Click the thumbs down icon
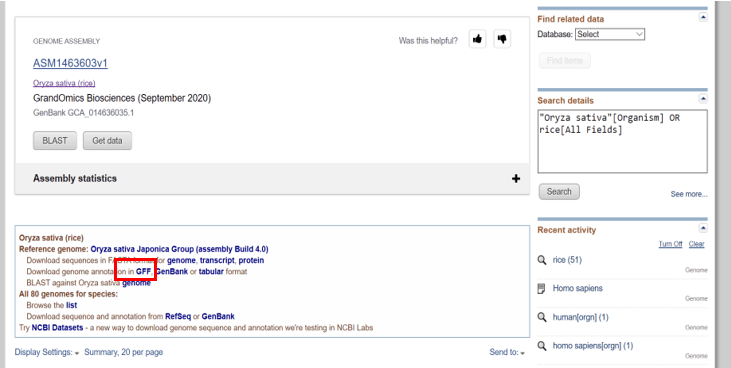This screenshot has height=368, width=731. (x=502, y=39)
